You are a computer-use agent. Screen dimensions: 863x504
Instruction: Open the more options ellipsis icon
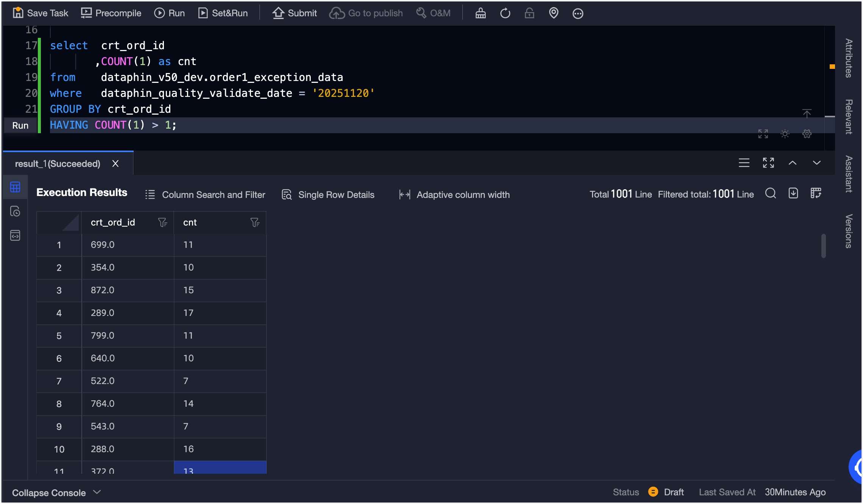coord(578,13)
